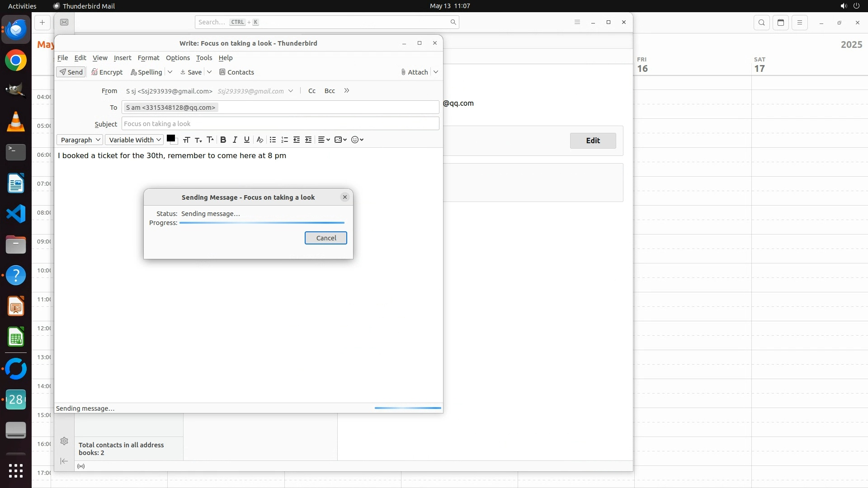This screenshot has width=868, height=488.
Task: Click into the Subject field
Action: [x=280, y=124]
